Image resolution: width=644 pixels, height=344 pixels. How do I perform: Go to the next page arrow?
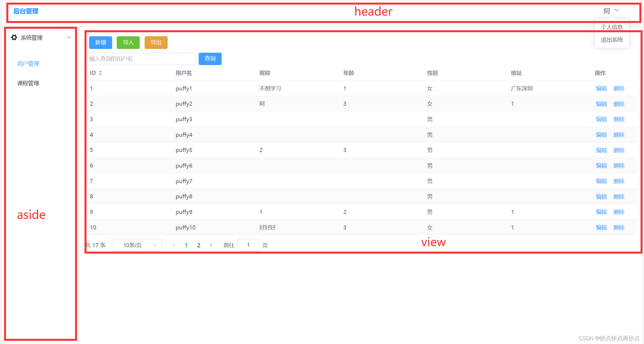tap(211, 245)
